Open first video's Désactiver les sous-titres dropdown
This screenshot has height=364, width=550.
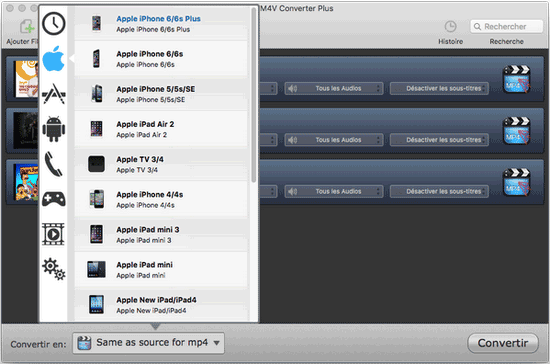click(x=439, y=88)
